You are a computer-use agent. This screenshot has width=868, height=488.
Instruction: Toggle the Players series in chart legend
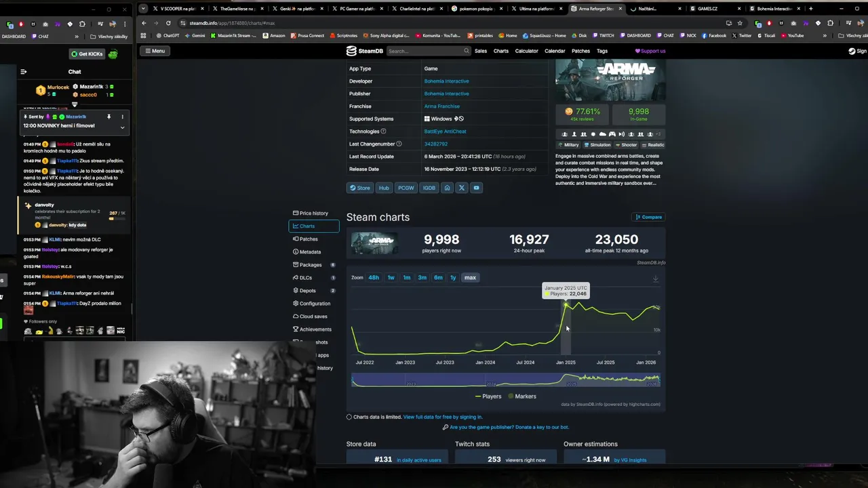488,396
